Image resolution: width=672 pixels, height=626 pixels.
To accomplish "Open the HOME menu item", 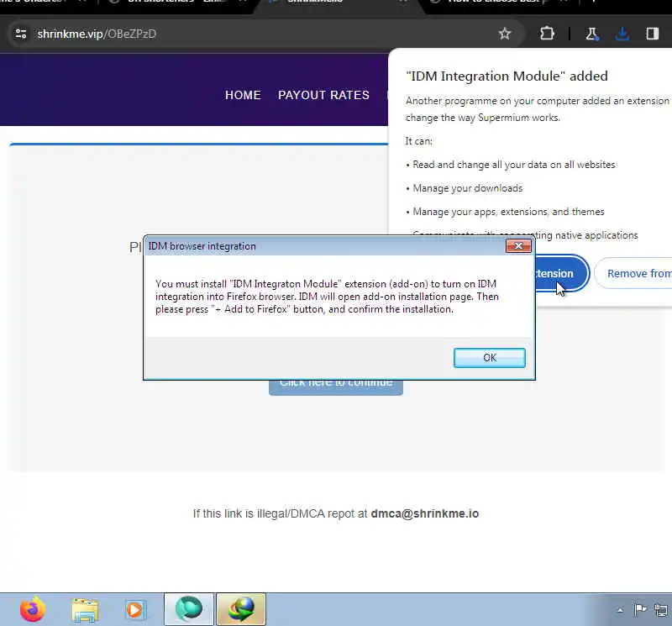I will pyautogui.click(x=243, y=95).
